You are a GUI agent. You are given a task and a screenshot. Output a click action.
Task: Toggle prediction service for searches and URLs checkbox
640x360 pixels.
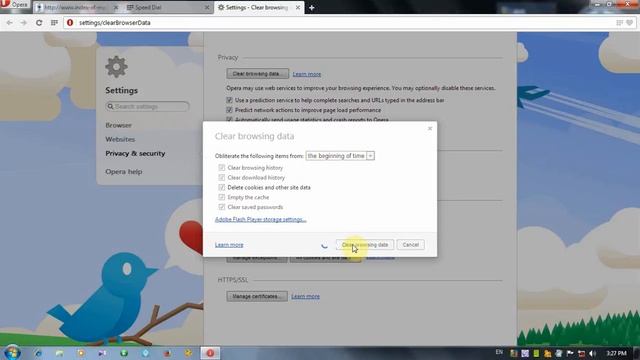tap(229, 100)
